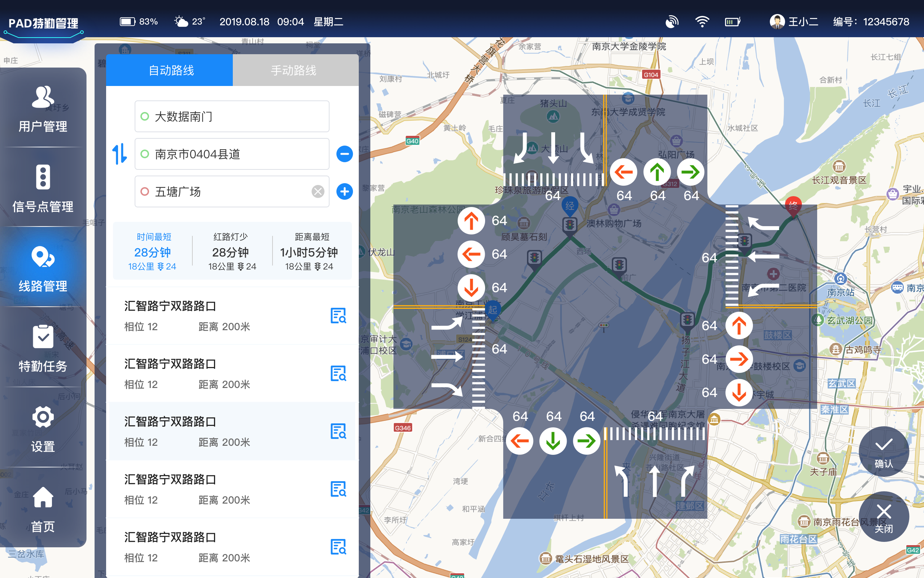
Task: Toggle south approach red left-arrow signal
Action: click(x=520, y=441)
